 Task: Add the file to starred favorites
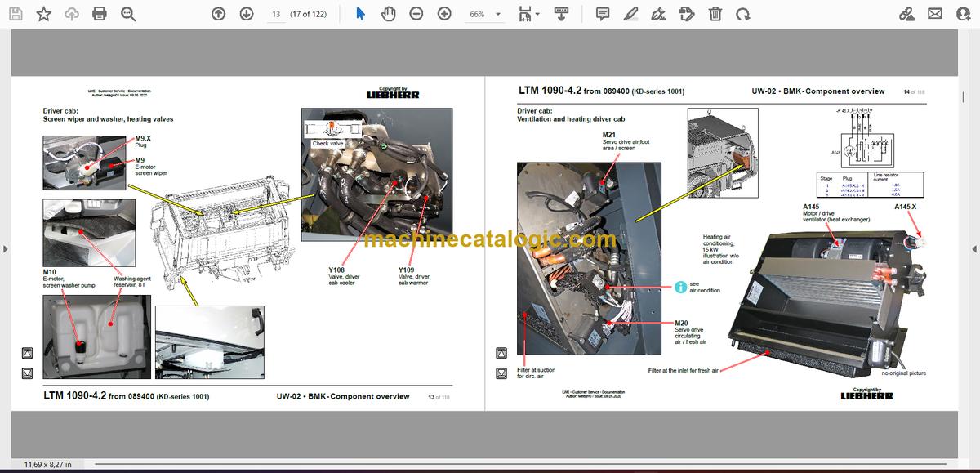click(x=44, y=14)
